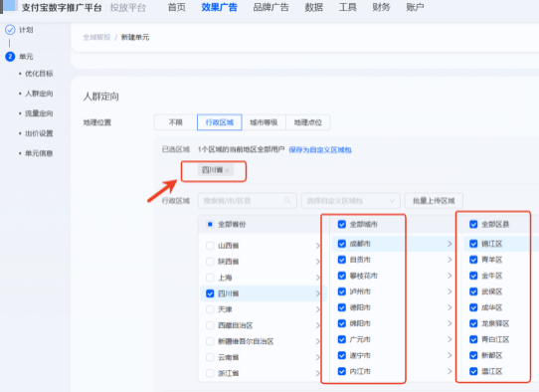Image resolution: width=539 pixels, height=392 pixels.
Task: Expand 山西省 cities with its arrow
Action: coord(317,246)
